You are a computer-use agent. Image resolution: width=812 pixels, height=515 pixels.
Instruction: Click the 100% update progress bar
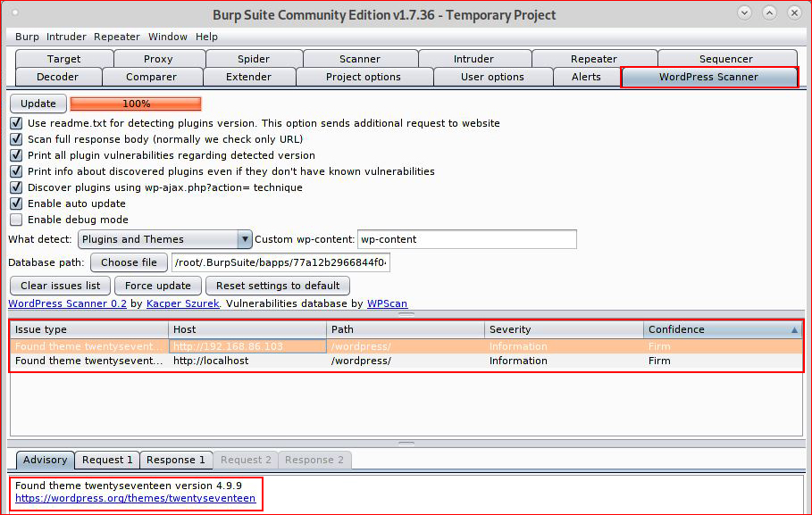tap(136, 104)
